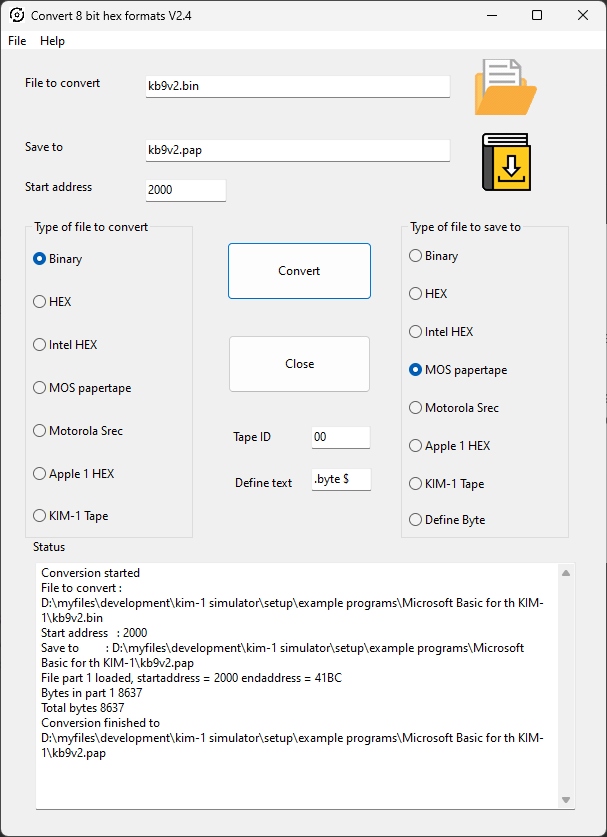607x837 pixels.
Task: Click 'Start address : 2000' status line
Action: click(94, 633)
